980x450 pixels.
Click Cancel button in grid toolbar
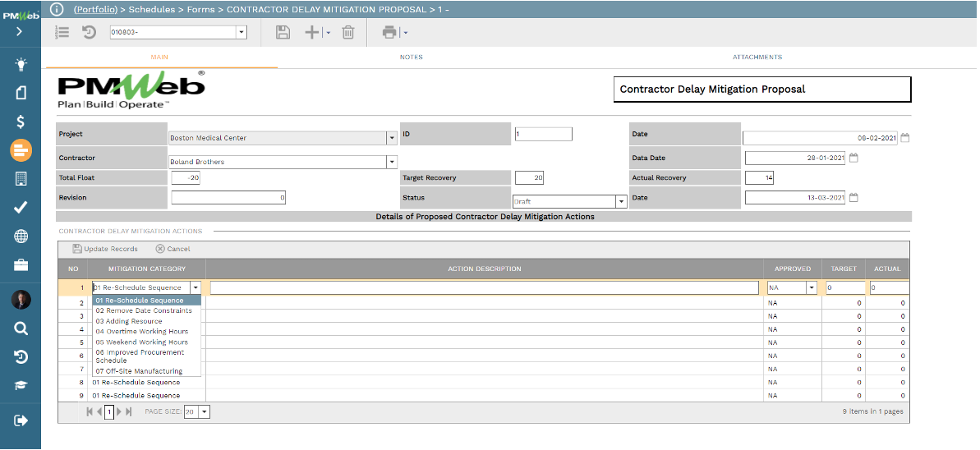pos(173,249)
